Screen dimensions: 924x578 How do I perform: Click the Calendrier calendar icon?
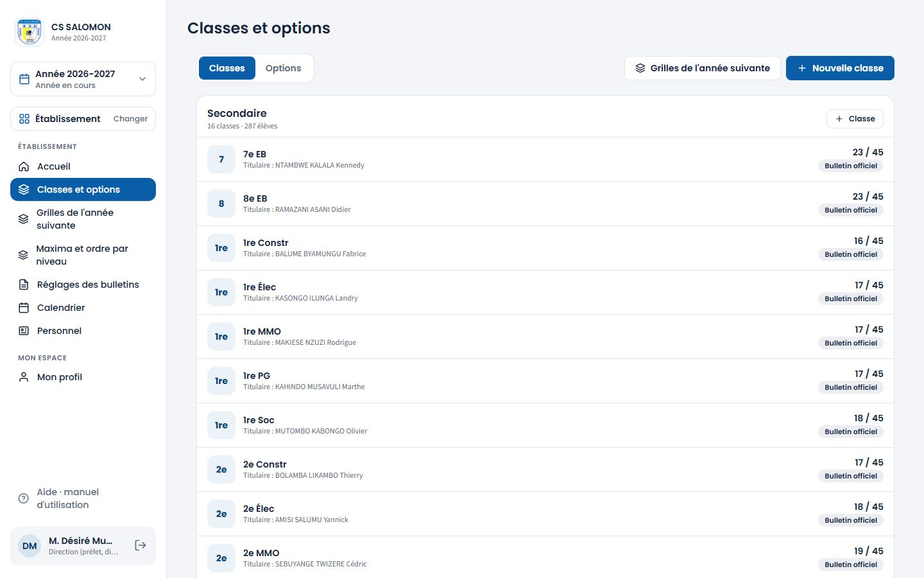pos(24,308)
